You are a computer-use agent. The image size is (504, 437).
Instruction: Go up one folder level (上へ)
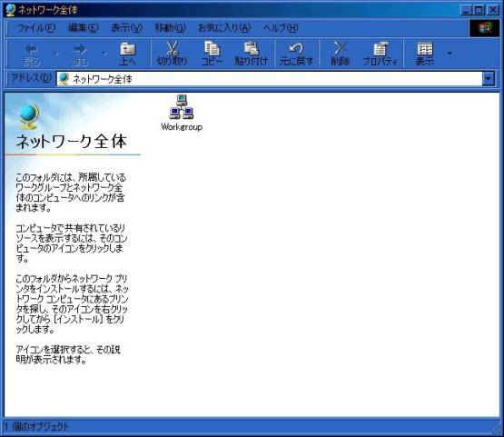(128, 54)
